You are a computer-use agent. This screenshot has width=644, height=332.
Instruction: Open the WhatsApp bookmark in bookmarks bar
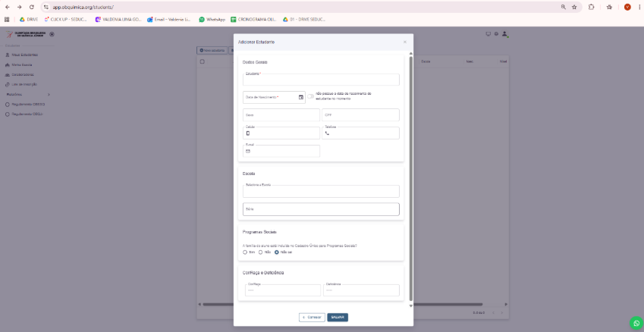coord(212,19)
